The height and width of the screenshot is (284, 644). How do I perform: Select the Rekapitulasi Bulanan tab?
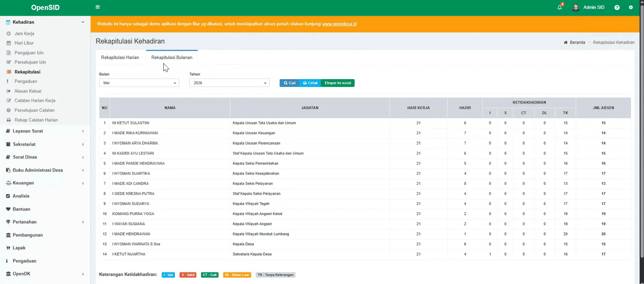click(172, 57)
